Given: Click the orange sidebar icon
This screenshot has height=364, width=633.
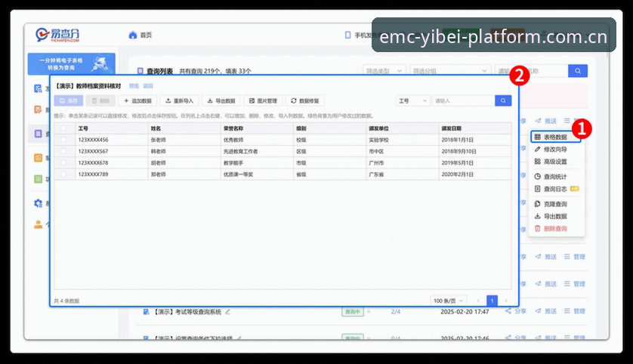Looking at the screenshot, I should point(38,158).
